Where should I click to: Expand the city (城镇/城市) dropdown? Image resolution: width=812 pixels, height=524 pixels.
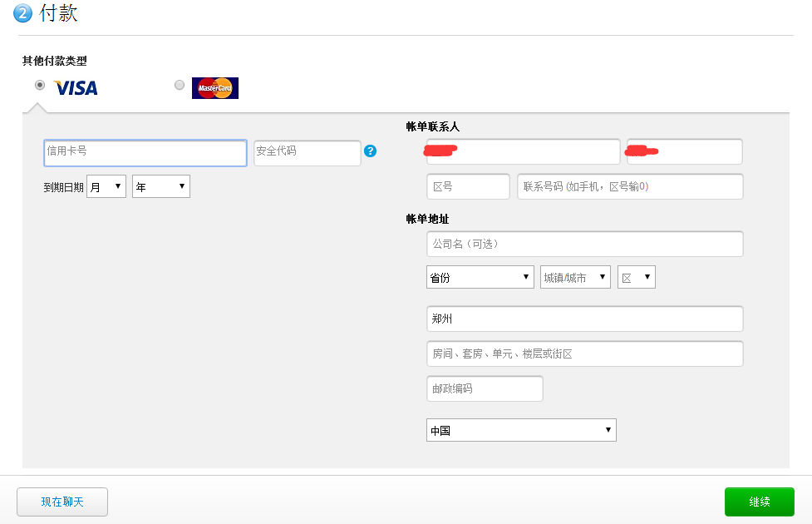click(575, 278)
